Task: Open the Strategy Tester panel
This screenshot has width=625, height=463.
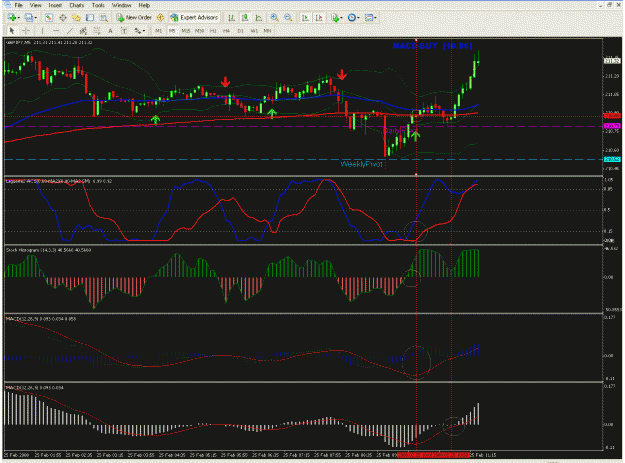Action: tap(104, 18)
